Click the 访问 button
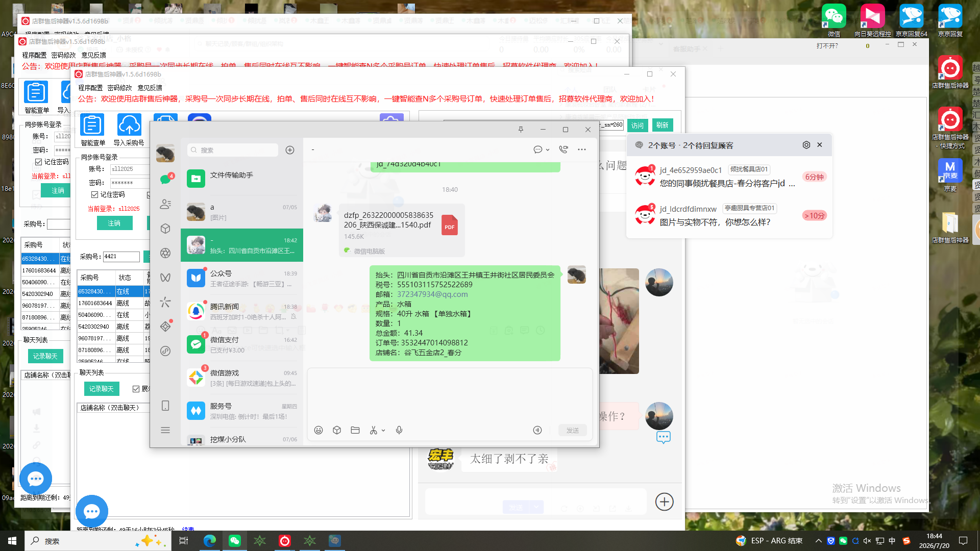 [x=638, y=125]
